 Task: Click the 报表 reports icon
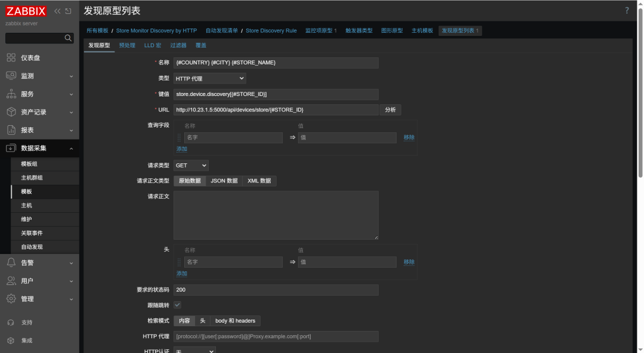click(x=11, y=130)
